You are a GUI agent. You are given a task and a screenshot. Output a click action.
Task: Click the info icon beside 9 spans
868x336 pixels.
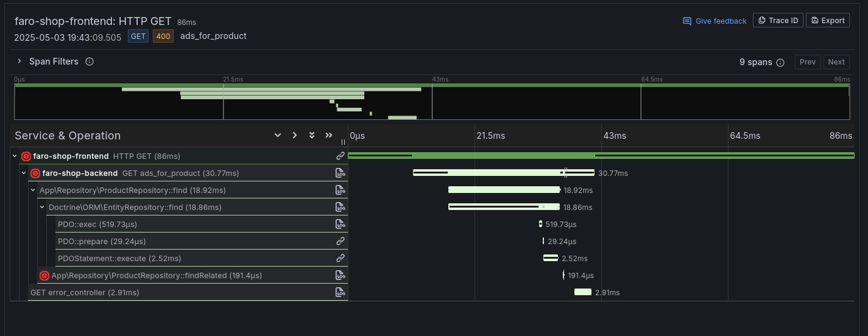pos(780,62)
